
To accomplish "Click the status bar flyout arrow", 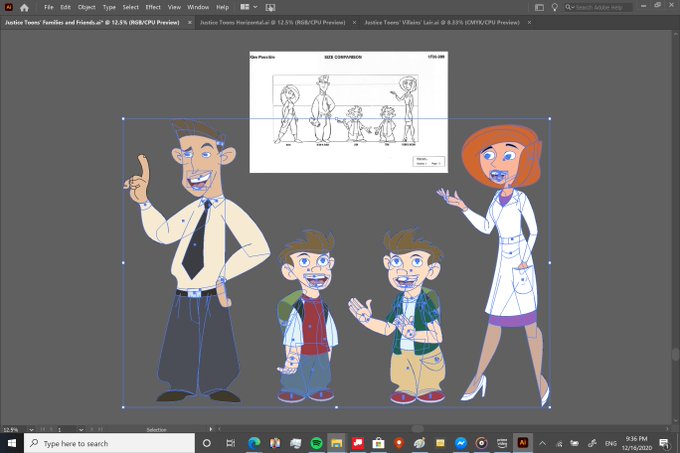I will 211,429.
